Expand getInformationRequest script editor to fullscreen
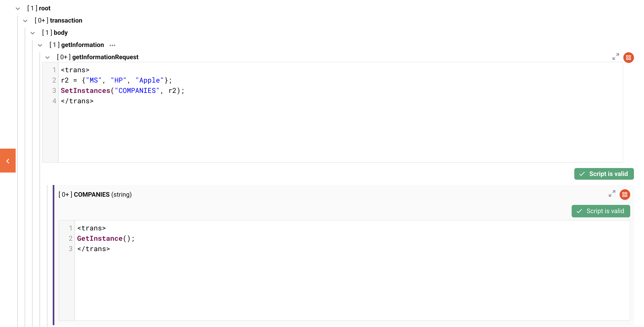 (616, 56)
